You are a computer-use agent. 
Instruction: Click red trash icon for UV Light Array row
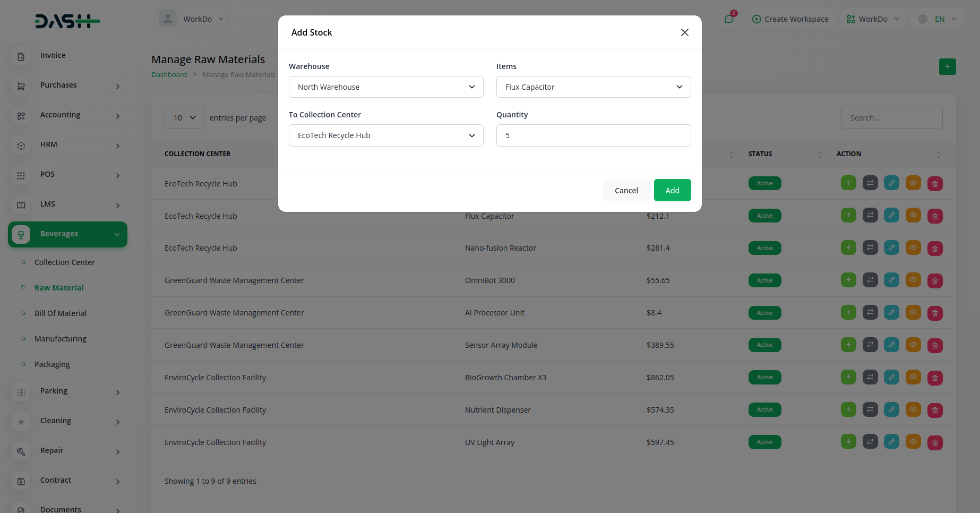tap(935, 442)
